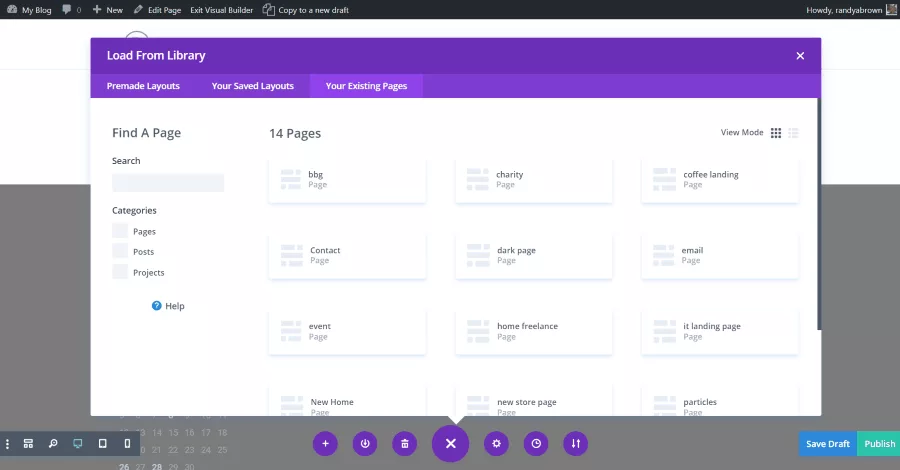
Task: Load the charity page layout
Action: (x=534, y=180)
